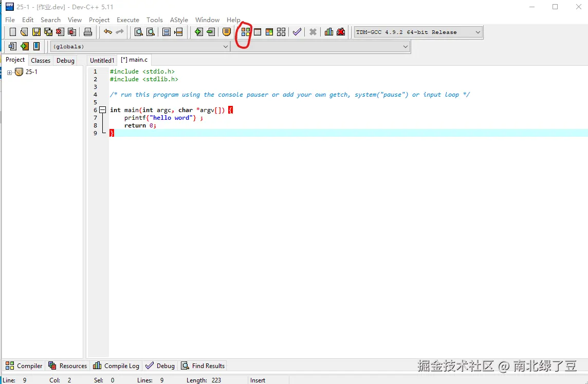Screen dimensions: 588x384
Task: Close all open files via toolbar
Action: [x=72, y=32]
